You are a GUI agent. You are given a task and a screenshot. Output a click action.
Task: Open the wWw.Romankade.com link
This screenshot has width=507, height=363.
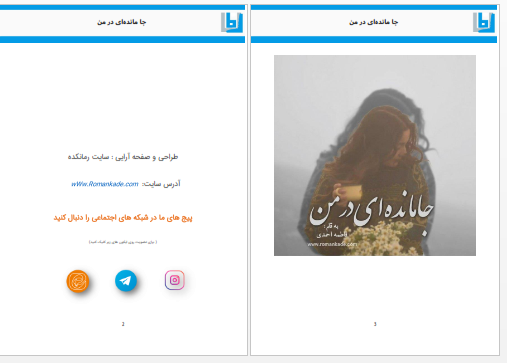[105, 184]
